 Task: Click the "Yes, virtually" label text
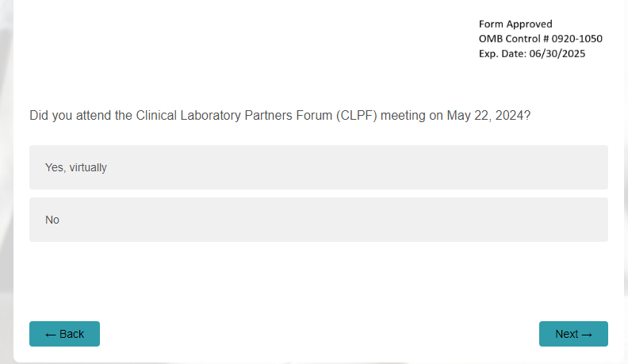coord(76,167)
